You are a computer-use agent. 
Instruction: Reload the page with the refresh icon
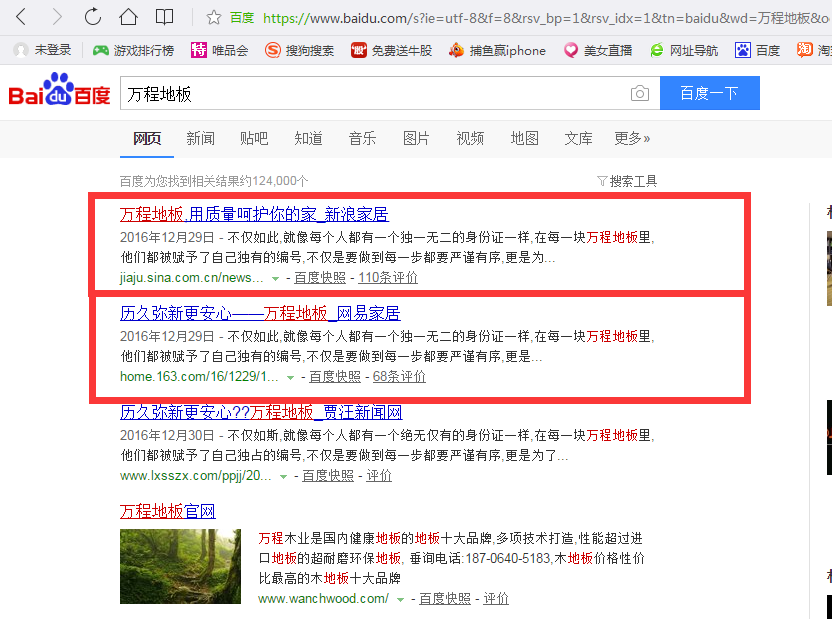[x=92, y=16]
